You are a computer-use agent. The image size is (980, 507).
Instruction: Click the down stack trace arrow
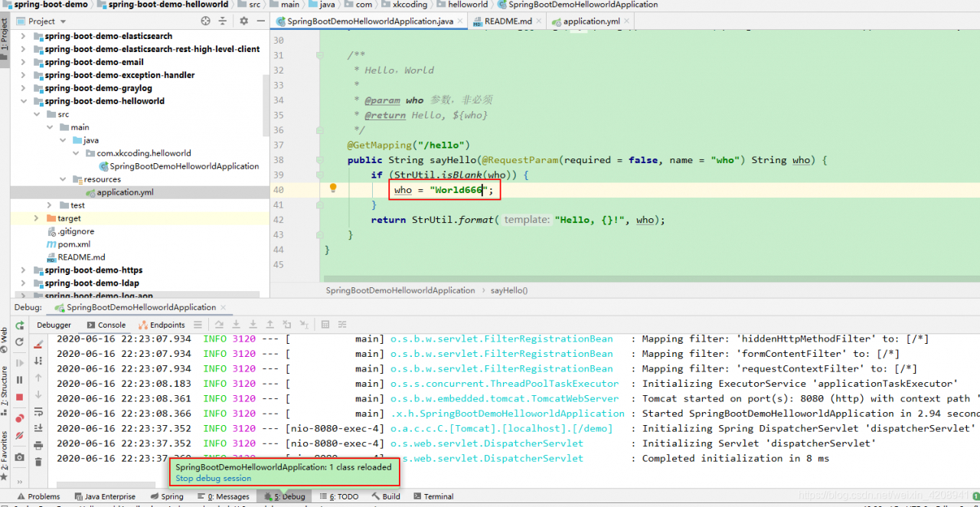point(38,394)
